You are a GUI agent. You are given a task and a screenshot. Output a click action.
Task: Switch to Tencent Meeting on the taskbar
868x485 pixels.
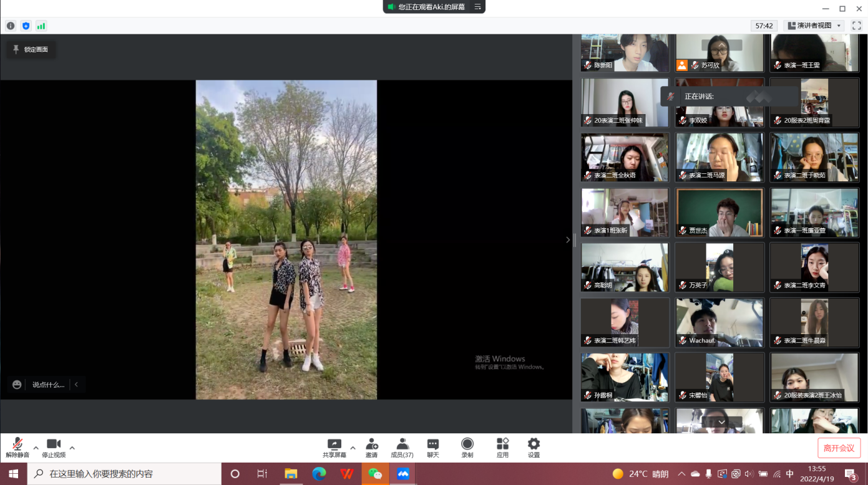[403, 474]
